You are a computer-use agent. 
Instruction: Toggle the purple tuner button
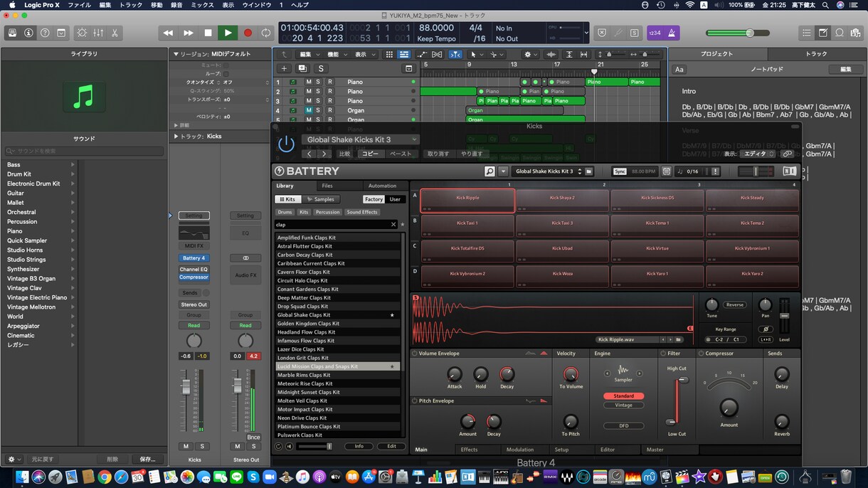pos(672,33)
